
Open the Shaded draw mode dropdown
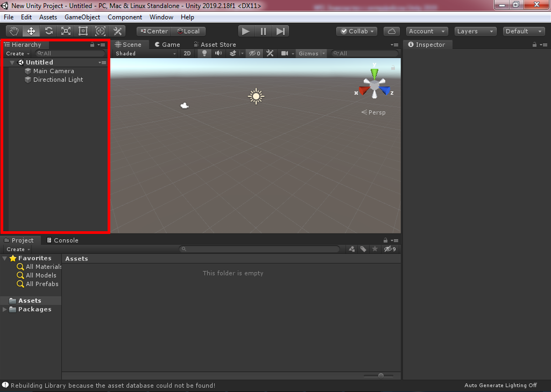point(145,53)
